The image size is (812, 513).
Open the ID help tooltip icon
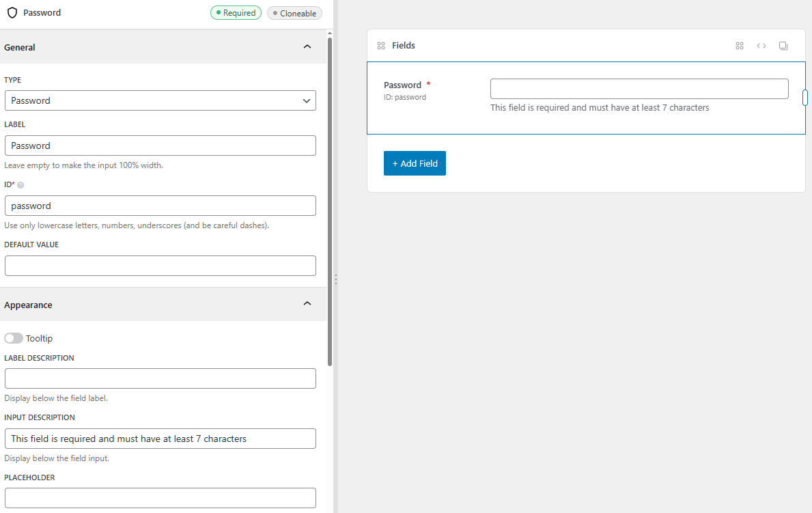pos(20,184)
